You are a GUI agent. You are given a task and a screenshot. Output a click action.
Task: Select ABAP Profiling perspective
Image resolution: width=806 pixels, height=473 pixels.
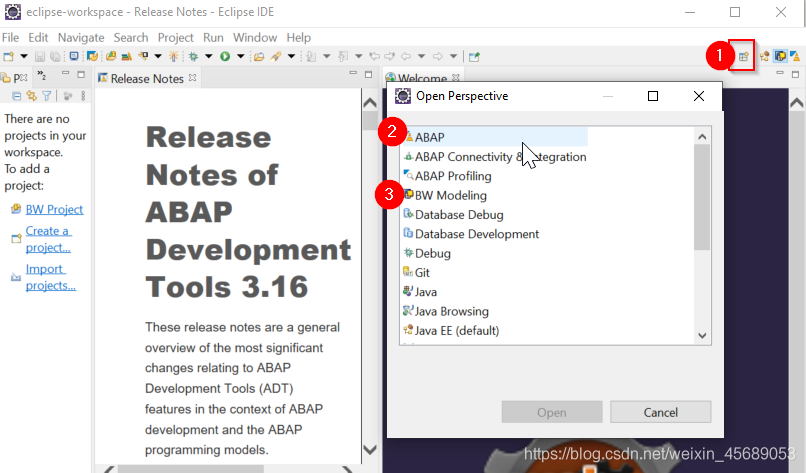(448, 176)
